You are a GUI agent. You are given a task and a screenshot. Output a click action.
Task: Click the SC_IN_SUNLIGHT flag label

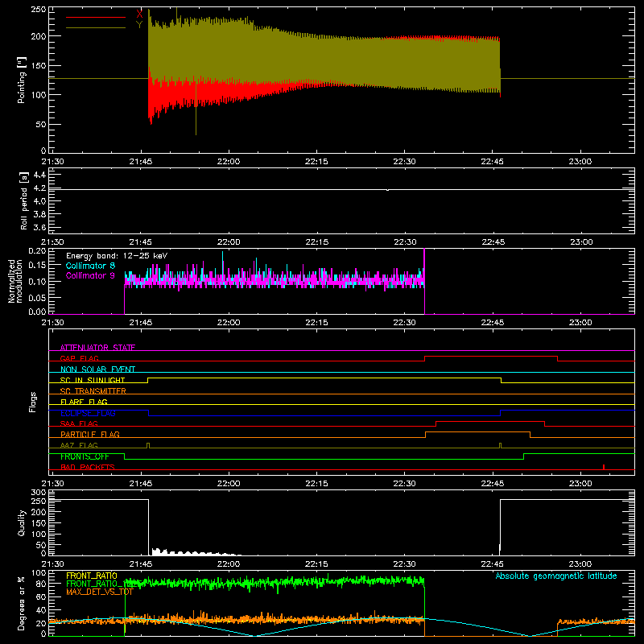click(93, 380)
